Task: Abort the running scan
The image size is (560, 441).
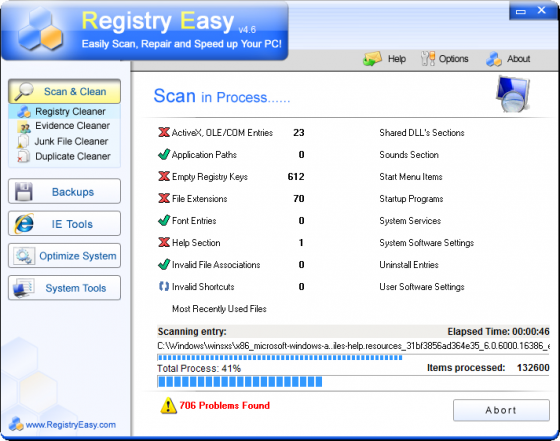Action: (501, 410)
